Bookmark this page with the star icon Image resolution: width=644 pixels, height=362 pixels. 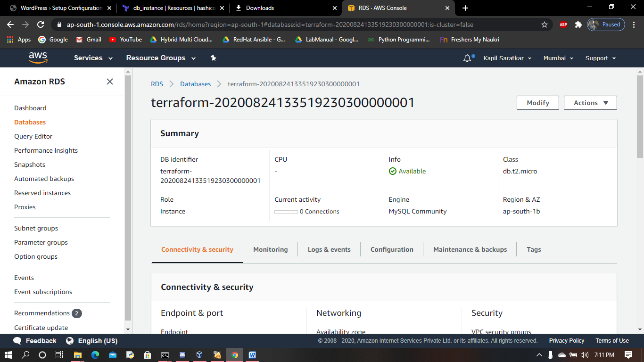tap(545, 25)
